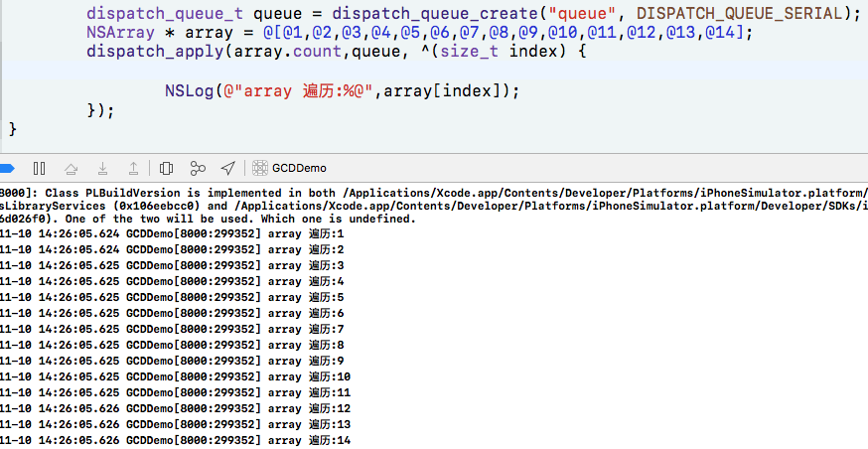Viewport: 868px width, 449px height.
Task: Click the "queue" string literal in code
Action: [582, 13]
